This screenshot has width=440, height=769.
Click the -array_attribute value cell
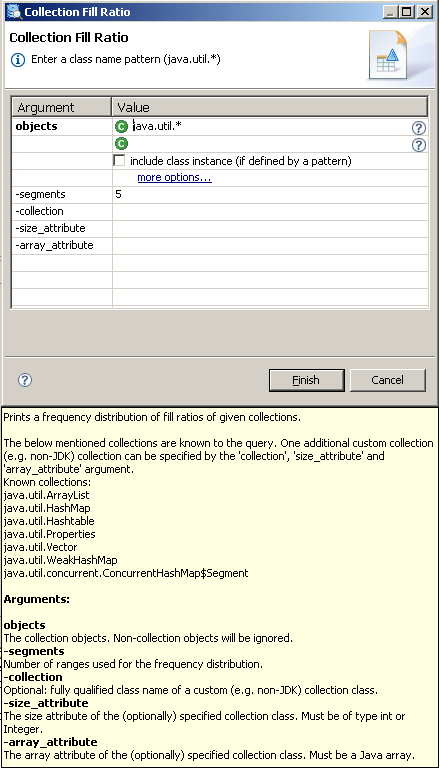click(270, 245)
